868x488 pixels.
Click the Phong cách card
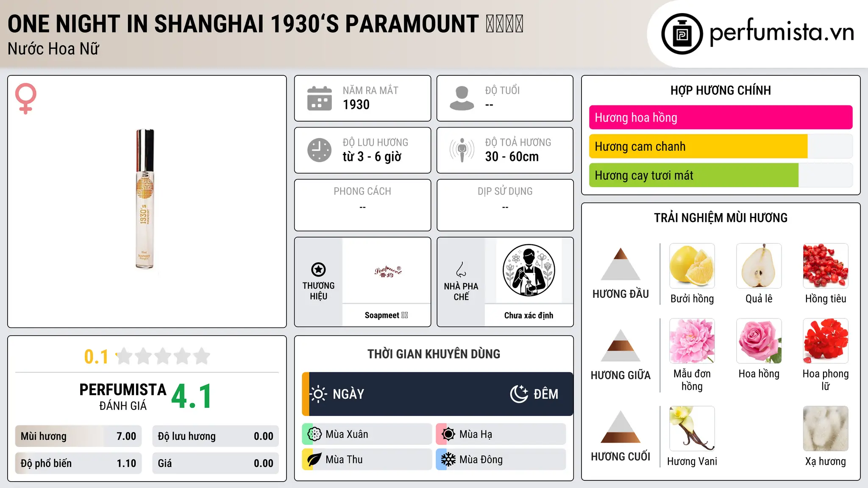point(363,205)
